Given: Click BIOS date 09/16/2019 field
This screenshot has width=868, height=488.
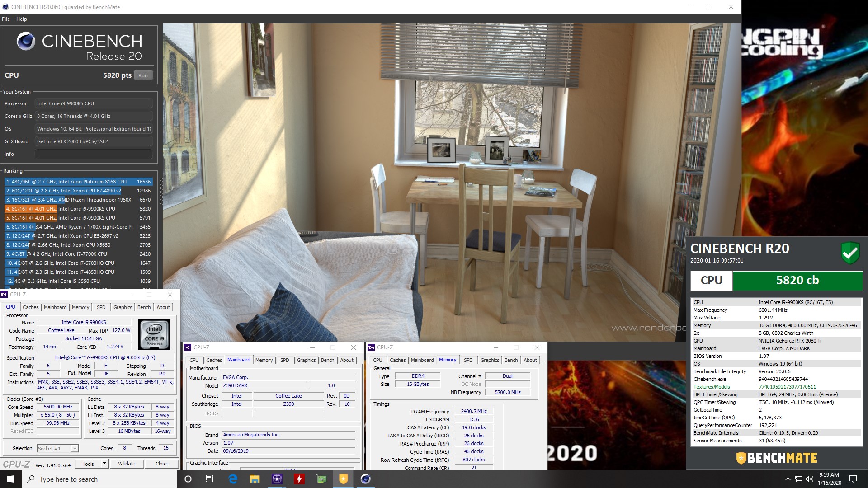Looking at the screenshot, I should (288, 451).
